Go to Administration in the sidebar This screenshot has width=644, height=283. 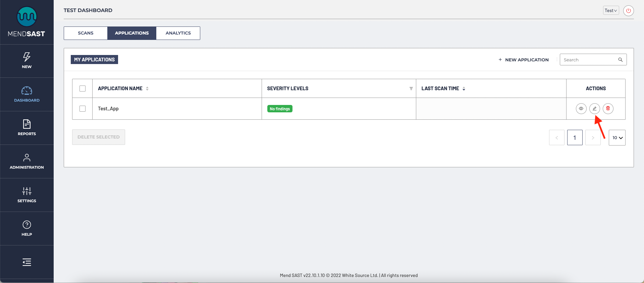pos(27,161)
